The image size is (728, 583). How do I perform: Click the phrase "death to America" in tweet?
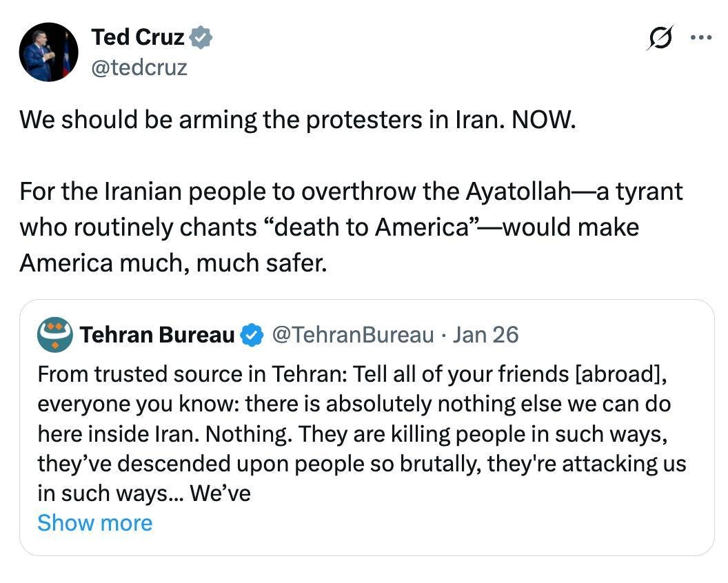point(372,227)
